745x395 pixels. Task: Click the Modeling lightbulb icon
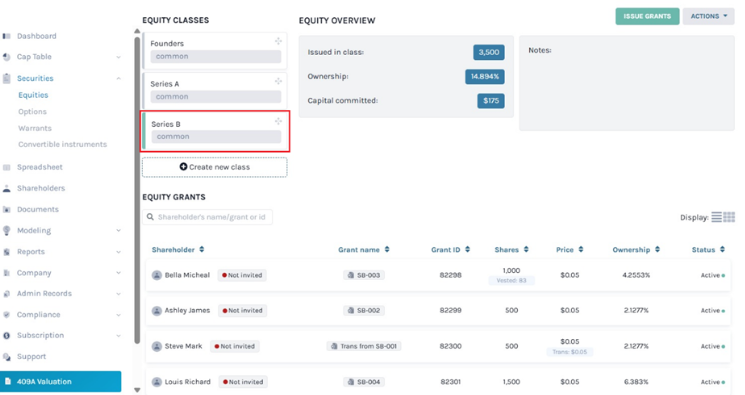coord(7,231)
